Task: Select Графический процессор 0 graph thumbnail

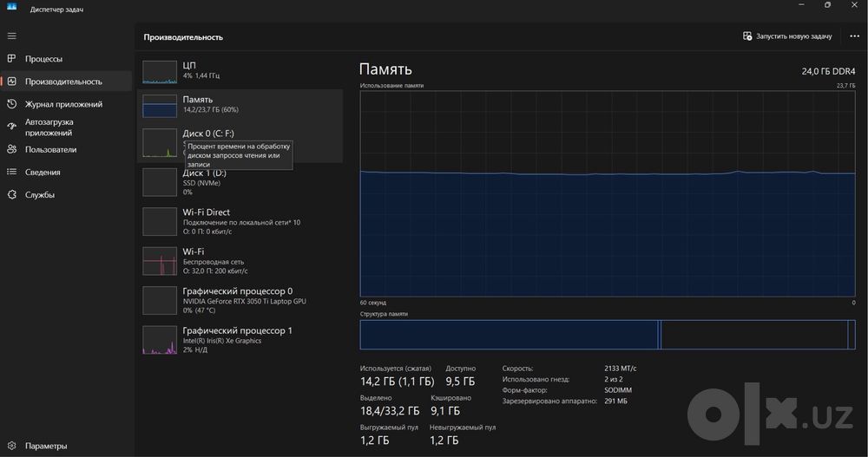Action: click(160, 300)
